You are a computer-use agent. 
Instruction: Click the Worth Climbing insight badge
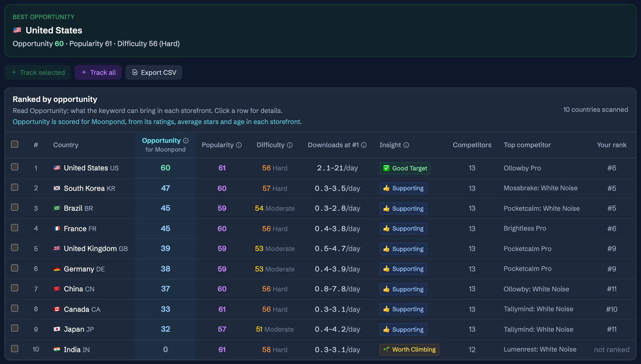click(409, 349)
